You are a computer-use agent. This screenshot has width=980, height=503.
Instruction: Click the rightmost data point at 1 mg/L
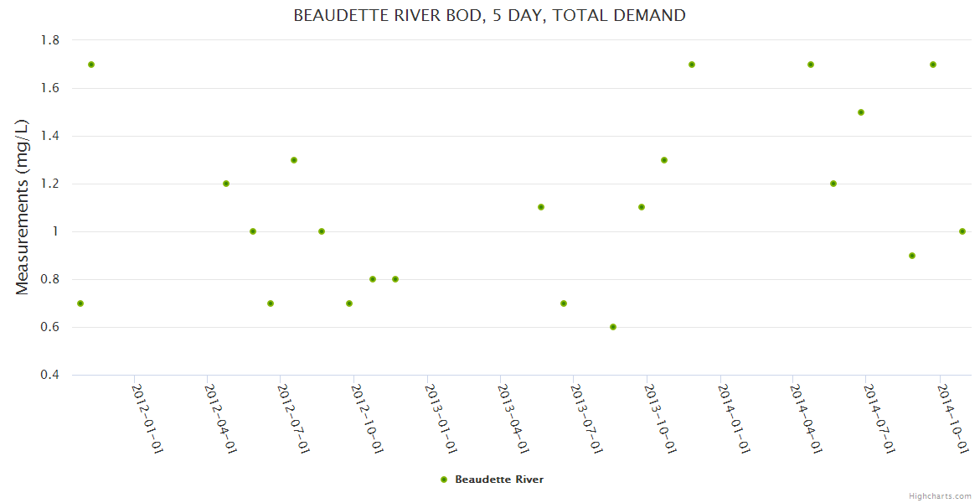coord(962,231)
